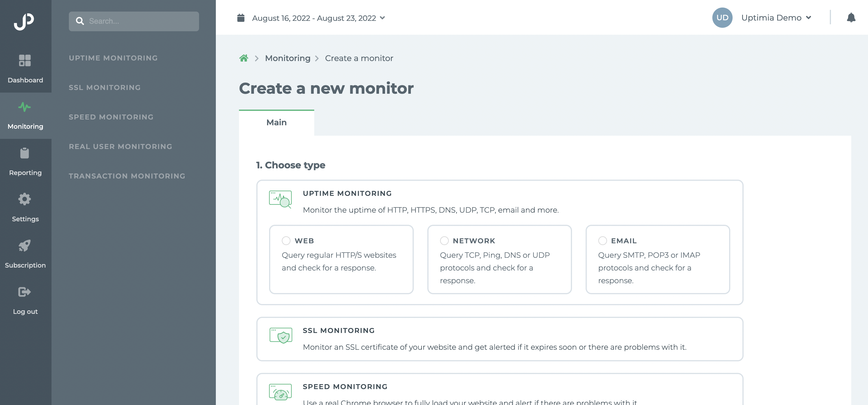The height and width of the screenshot is (405, 868).
Task: Open Real User Monitoring in the side menu
Action: tap(120, 147)
